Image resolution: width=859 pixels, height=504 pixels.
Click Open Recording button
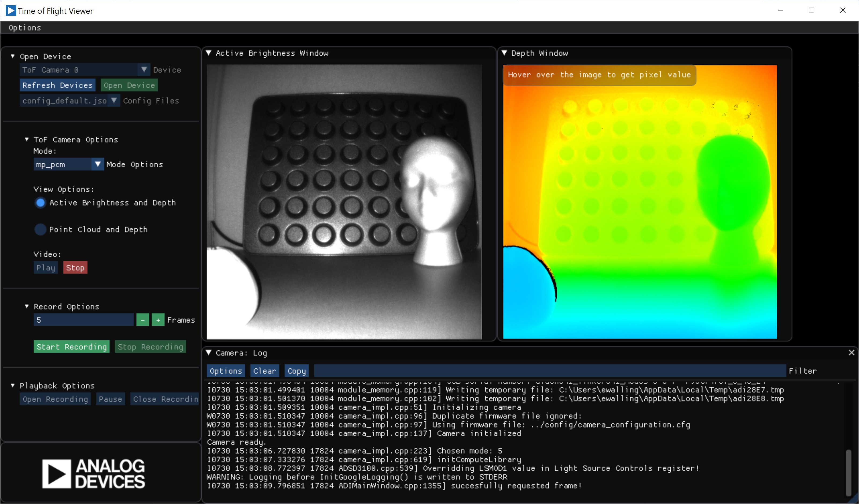55,399
